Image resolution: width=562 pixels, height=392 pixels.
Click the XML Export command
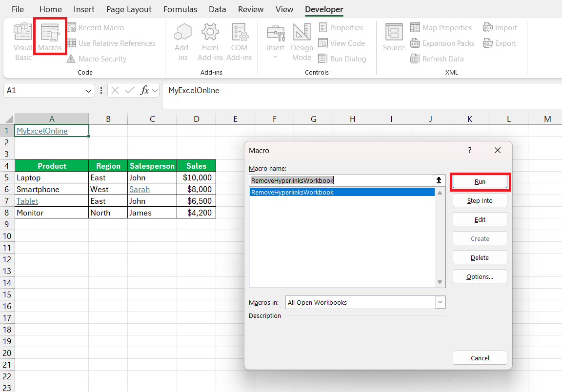(x=499, y=43)
